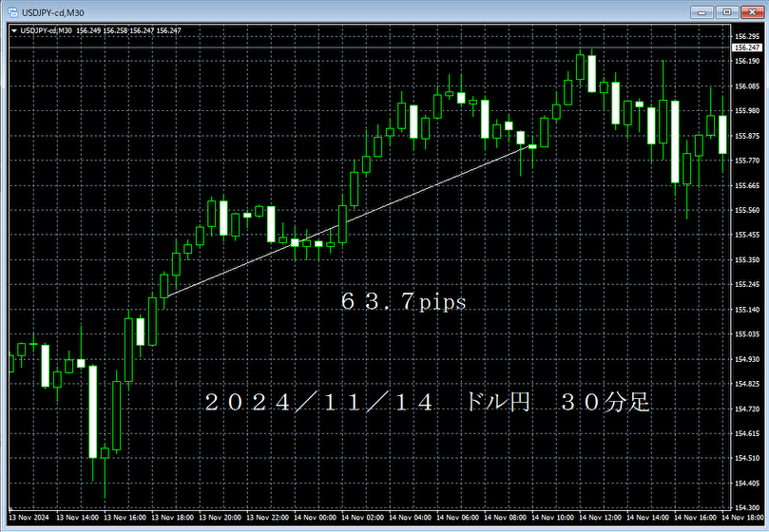Click price scale value 155.980
Image resolution: width=769 pixels, height=532 pixels.
(x=747, y=111)
